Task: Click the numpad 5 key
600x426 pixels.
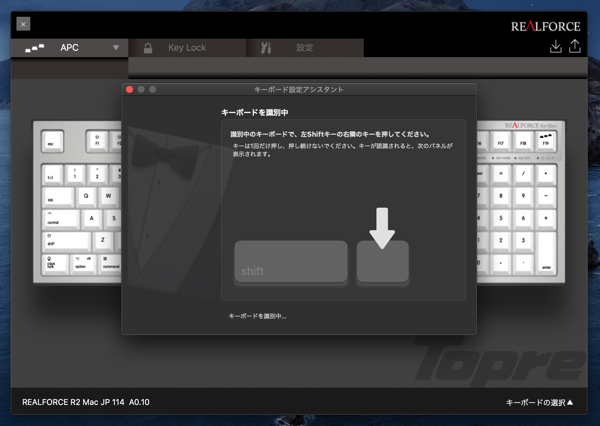Action: tap(501, 219)
